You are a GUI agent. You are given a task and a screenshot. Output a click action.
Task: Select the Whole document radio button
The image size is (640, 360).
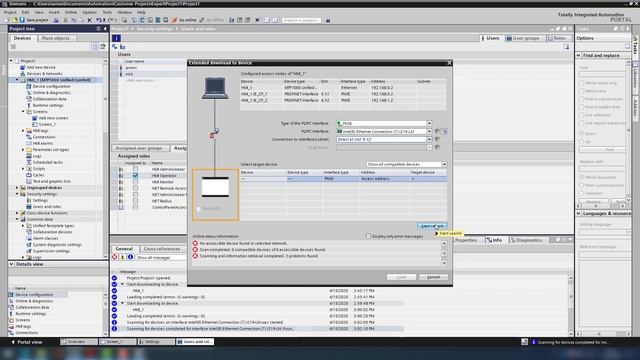point(582,178)
